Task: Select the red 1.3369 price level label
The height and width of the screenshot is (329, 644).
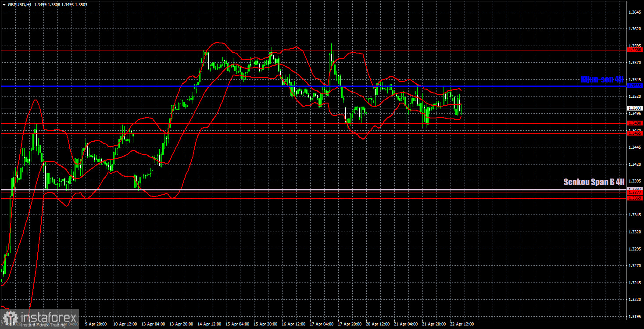Action: 635,198
